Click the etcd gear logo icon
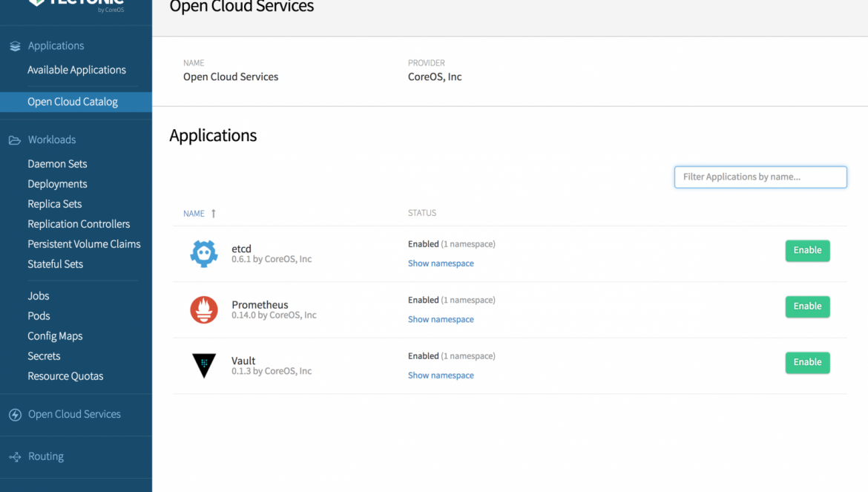This screenshot has width=868, height=492. pos(204,254)
